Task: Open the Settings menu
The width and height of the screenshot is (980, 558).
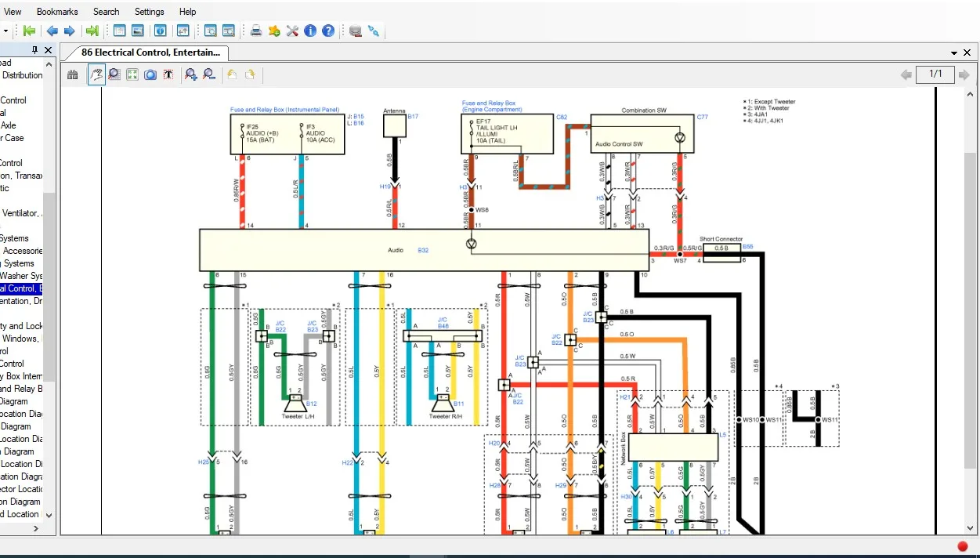Action: click(x=149, y=12)
